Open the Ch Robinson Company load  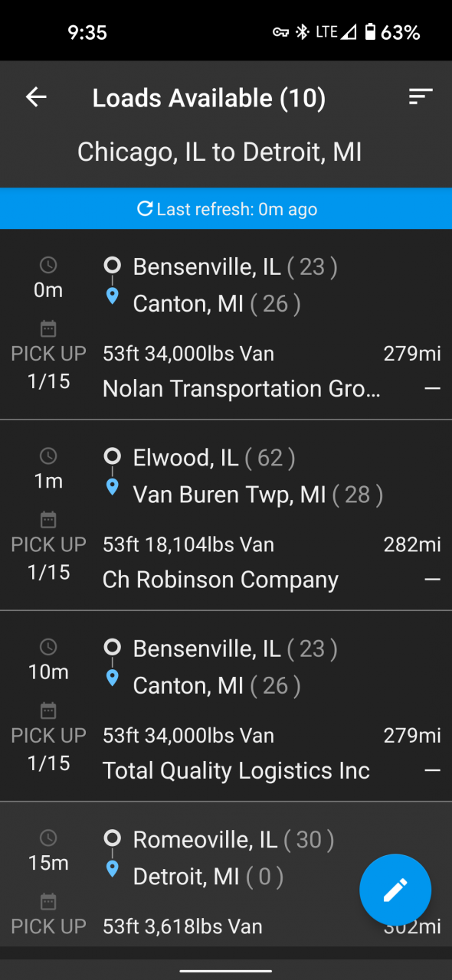coord(226,515)
